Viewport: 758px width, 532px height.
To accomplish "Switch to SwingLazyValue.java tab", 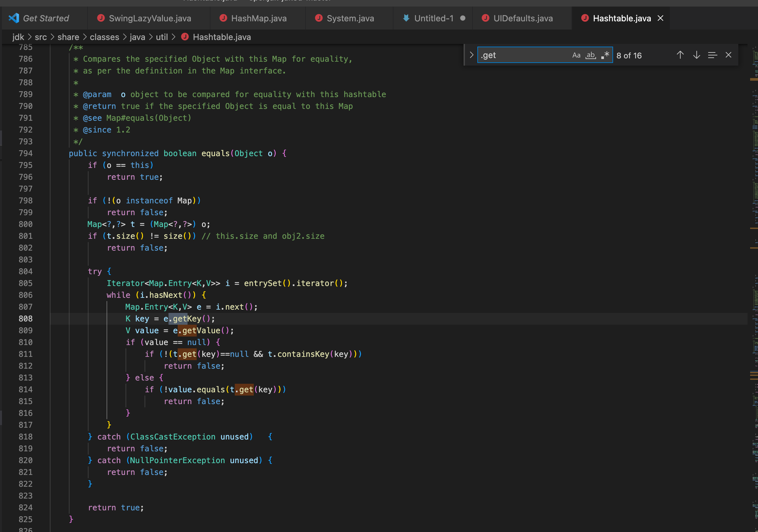I will pos(150,18).
